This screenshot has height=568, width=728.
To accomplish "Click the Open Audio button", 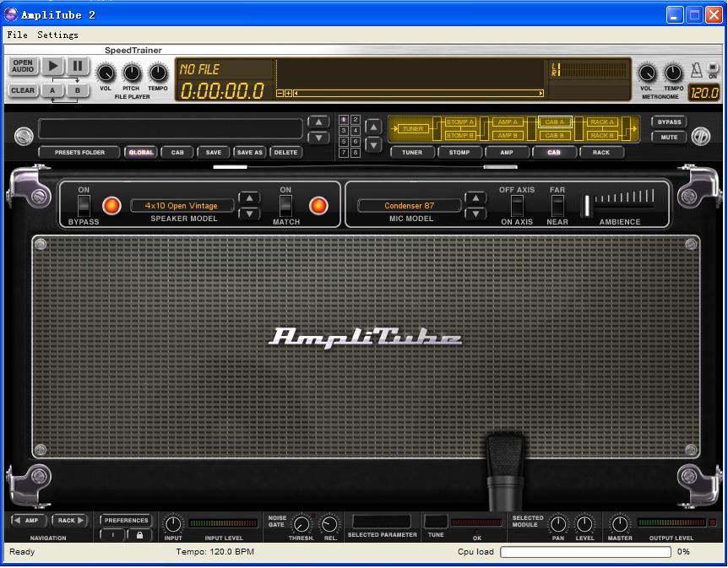I will [x=23, y=66].
